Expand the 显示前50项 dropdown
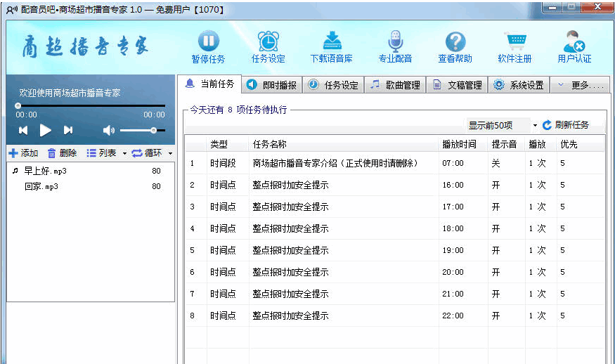 tap(534, 126)
